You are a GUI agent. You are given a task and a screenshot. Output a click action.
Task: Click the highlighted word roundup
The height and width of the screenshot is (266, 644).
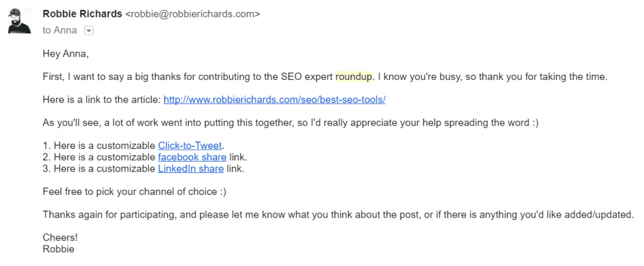point(354,77)
